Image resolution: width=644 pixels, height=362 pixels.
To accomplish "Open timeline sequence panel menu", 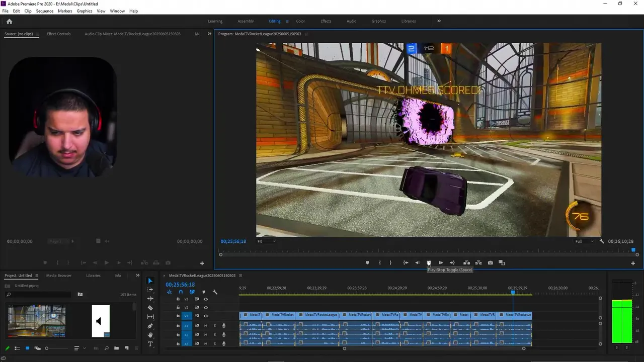I will pos(240,276).
